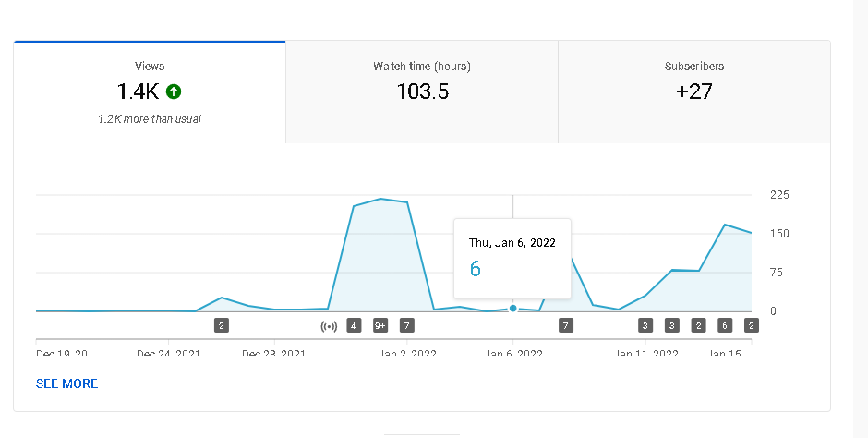Open the Subscribers metric tab
Screen dimensions: 868x438
pyautogui.click(x=694, y=91)
